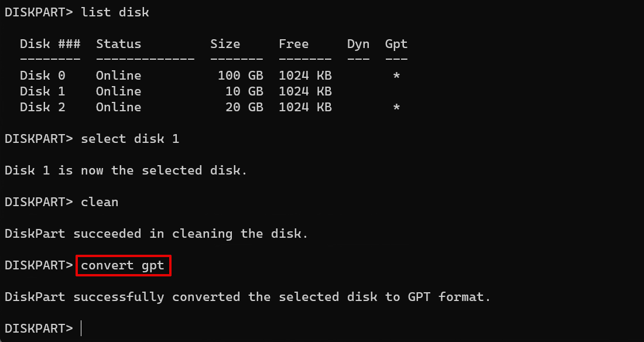The height and width of the screenshot is (342, 644).
Task: Click the Gpt column header
Action: pos(396,44)
